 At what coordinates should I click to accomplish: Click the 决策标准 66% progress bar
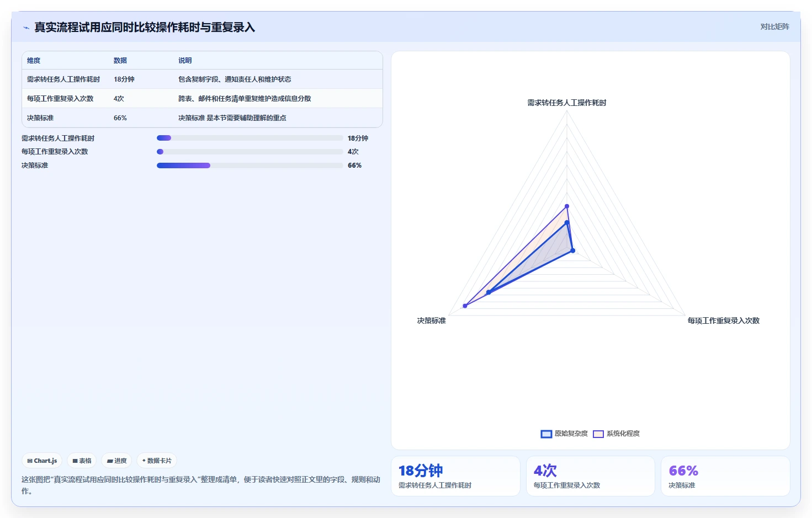coord(250,165)
